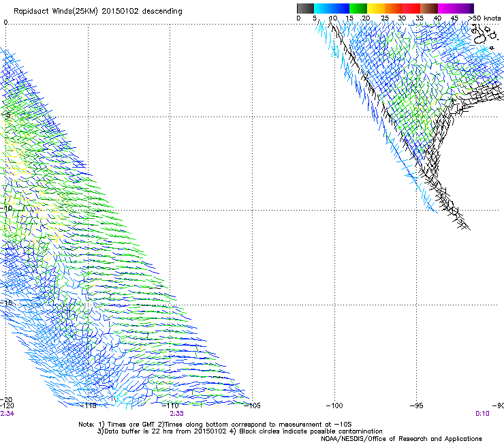Select the orange 25-30 knots legend color
This screenshot has width=504, height=443.
[394, 8]
